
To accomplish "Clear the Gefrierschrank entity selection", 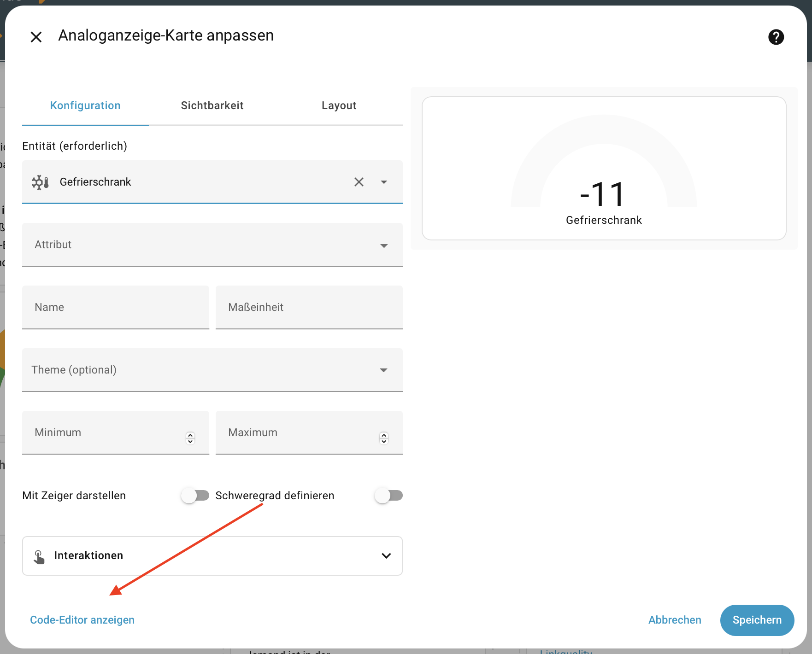I will pos(359,182).
